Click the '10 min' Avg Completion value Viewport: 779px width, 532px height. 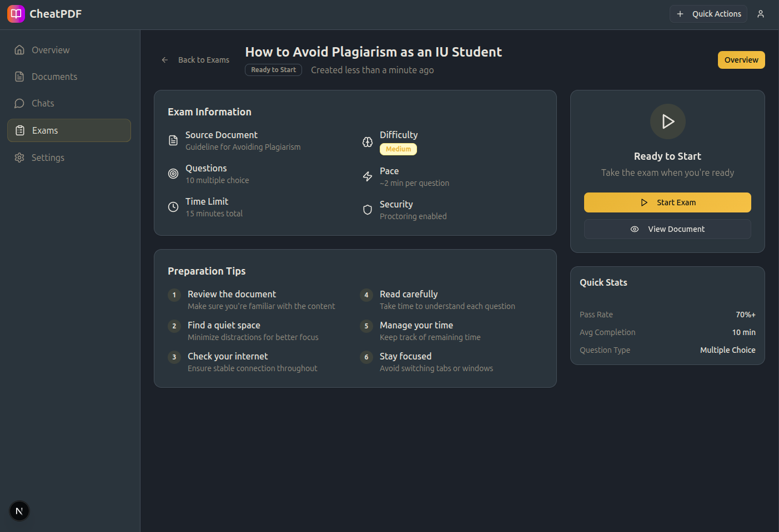(x=743, y=332)
